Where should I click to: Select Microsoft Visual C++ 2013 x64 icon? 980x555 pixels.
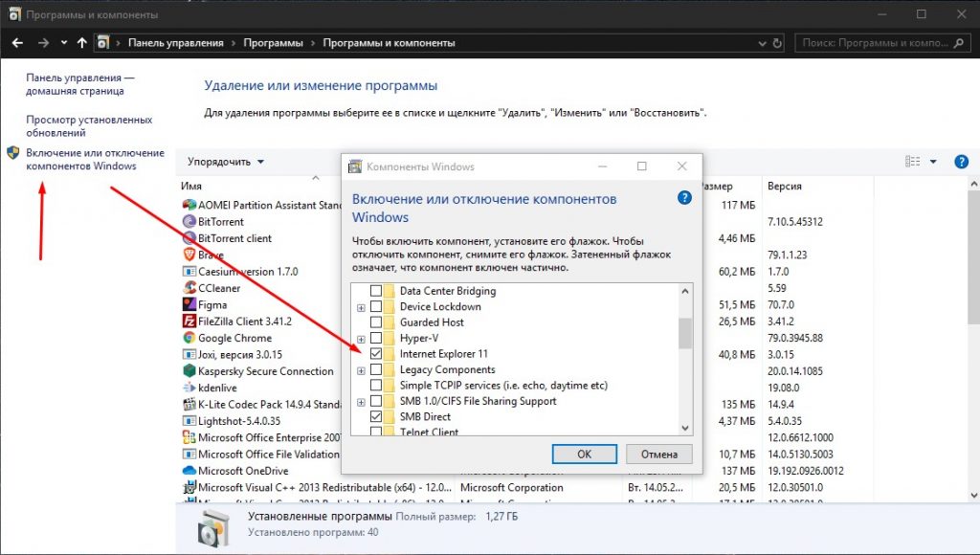(x=189, y=487)
